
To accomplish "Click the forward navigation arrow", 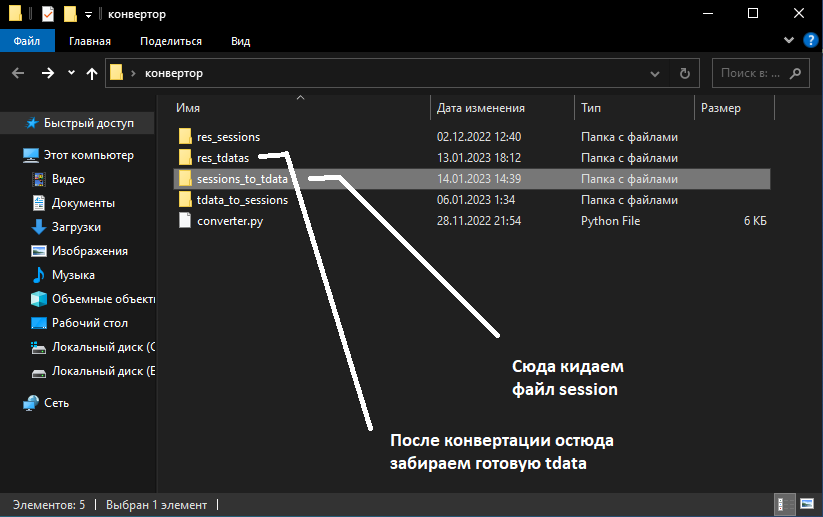I will [x=47, y=73].
